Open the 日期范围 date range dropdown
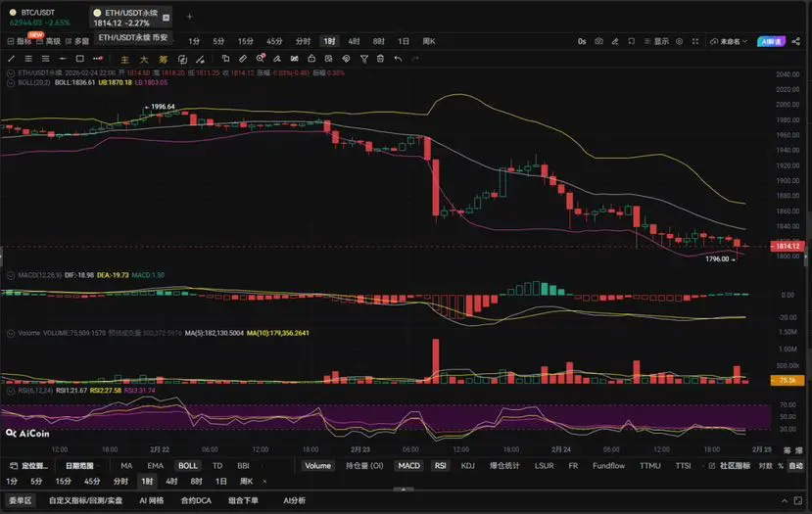 [x=82, y=466]
